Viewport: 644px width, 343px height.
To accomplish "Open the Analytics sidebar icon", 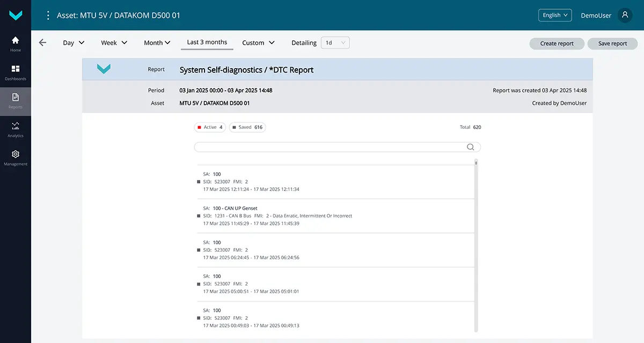I will coord(16,126).
